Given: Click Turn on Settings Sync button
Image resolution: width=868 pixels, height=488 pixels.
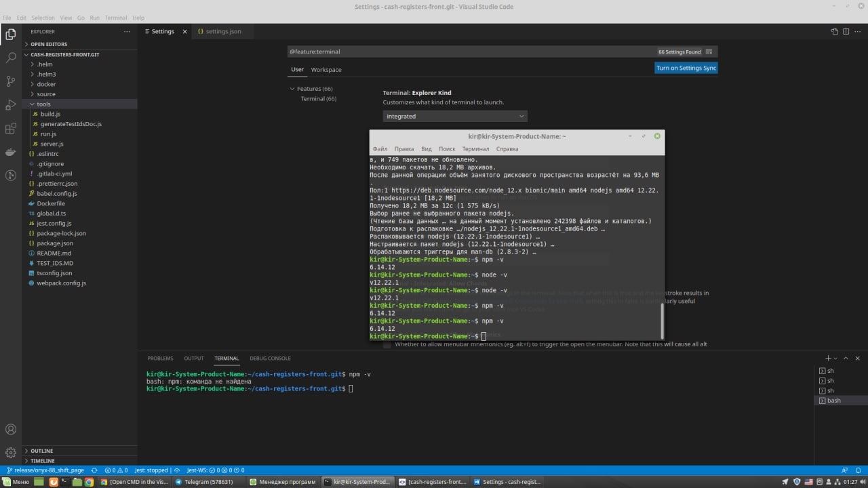Looking at the screenshot, I should tap(686, 68).
